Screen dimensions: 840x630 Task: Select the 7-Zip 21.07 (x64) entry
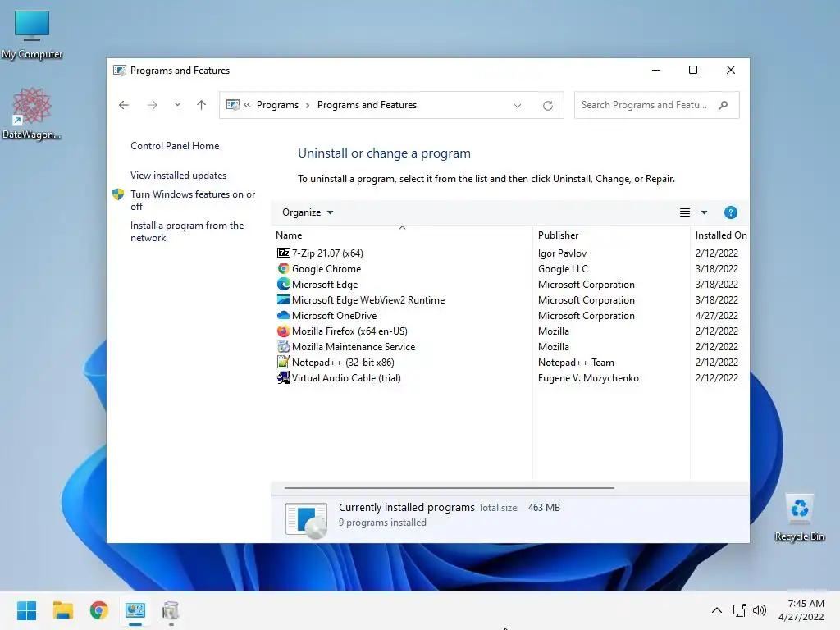pyautogui.click(x=327, y=253)
